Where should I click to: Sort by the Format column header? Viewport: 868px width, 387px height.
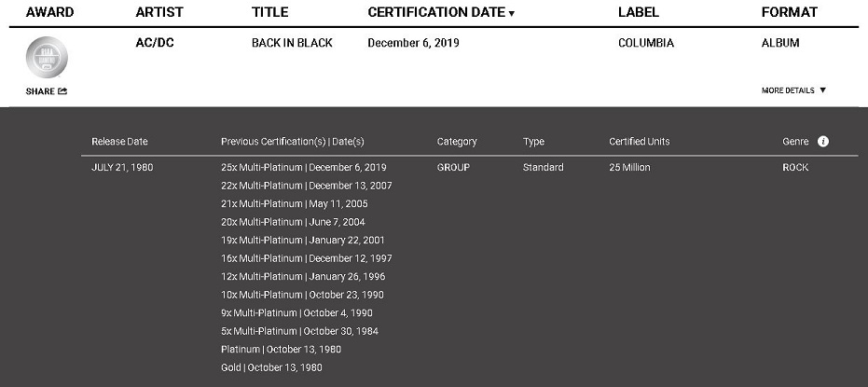pyautogui.click(x=789, y=12)
